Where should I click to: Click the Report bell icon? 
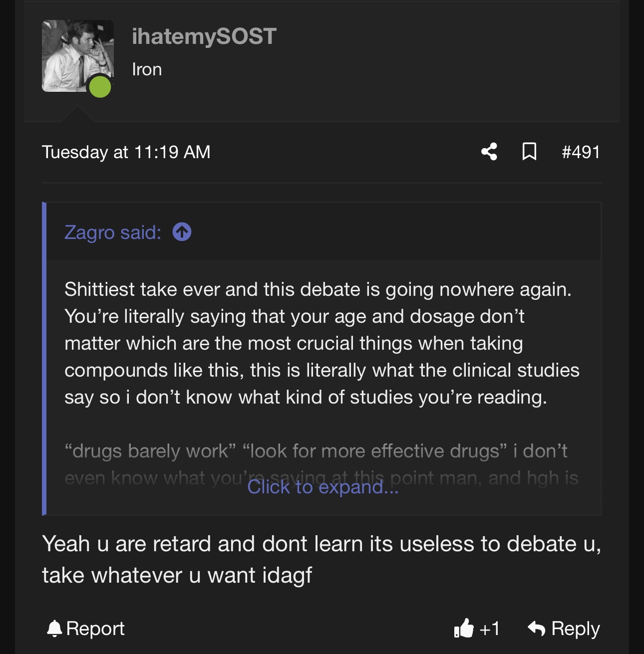point(54,629)
